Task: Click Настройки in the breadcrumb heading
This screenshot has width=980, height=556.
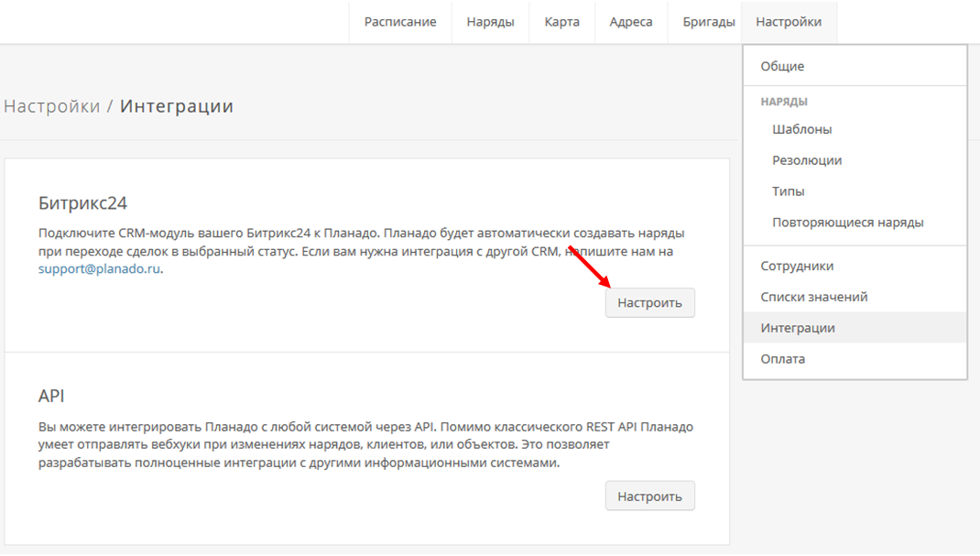Action: [52, 106]
